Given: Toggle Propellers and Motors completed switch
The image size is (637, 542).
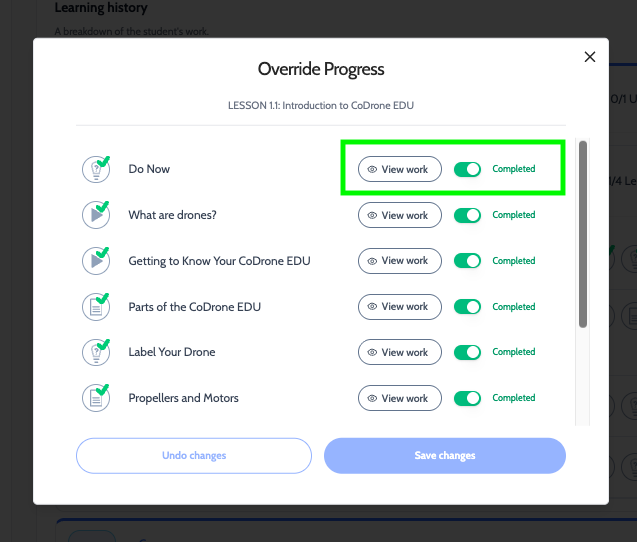Looking at the screenshot, I should click(467, 398).
